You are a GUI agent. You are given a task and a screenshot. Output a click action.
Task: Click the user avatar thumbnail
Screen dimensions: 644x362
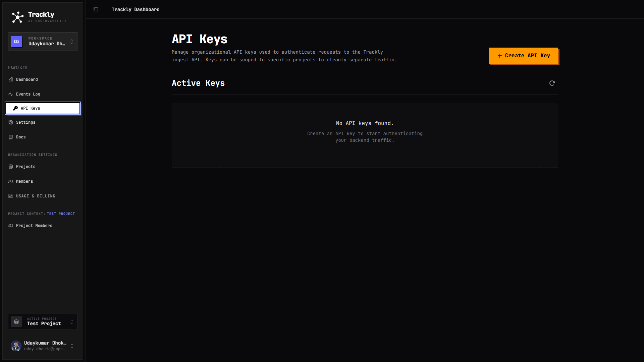tap(16, 346)
